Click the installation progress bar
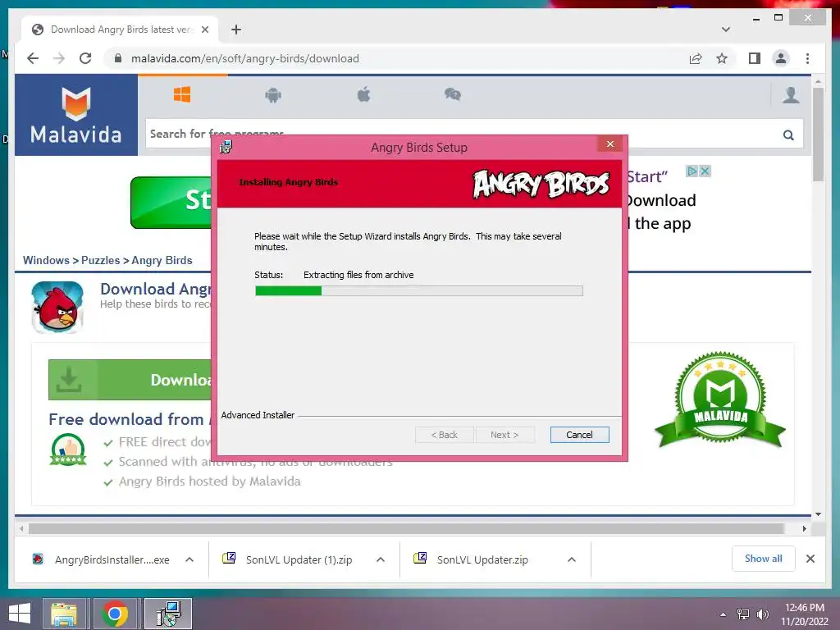The width and height of the screenshot is (840, 630). tap(419, 291)
